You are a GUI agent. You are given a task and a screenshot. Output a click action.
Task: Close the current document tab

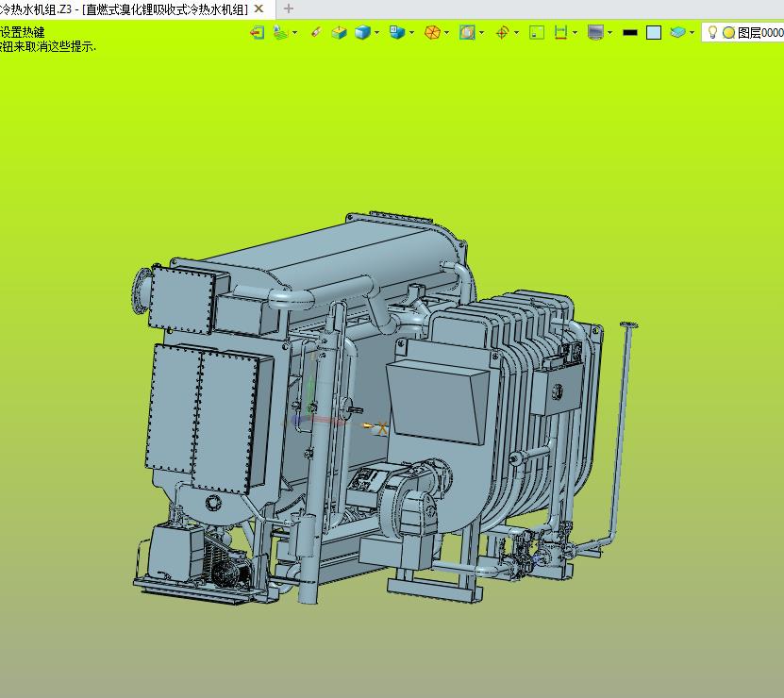point(259,8)
